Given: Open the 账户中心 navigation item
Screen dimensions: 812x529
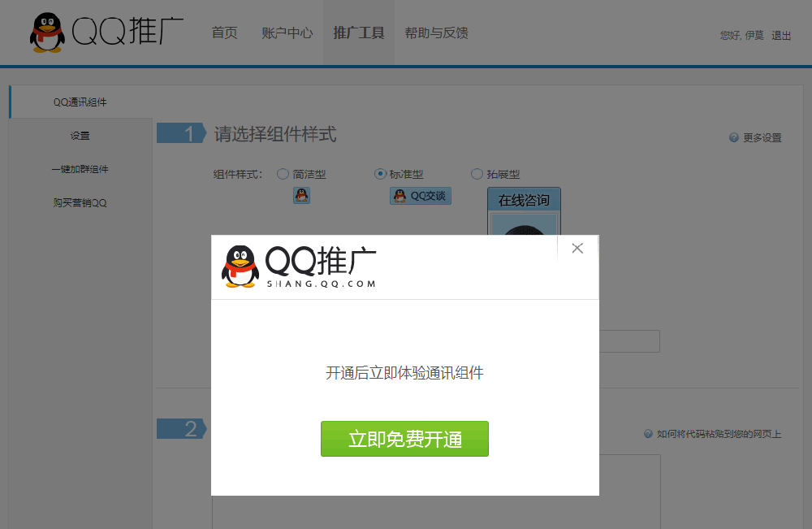Looking at the screenshot, I should point(287,33).
